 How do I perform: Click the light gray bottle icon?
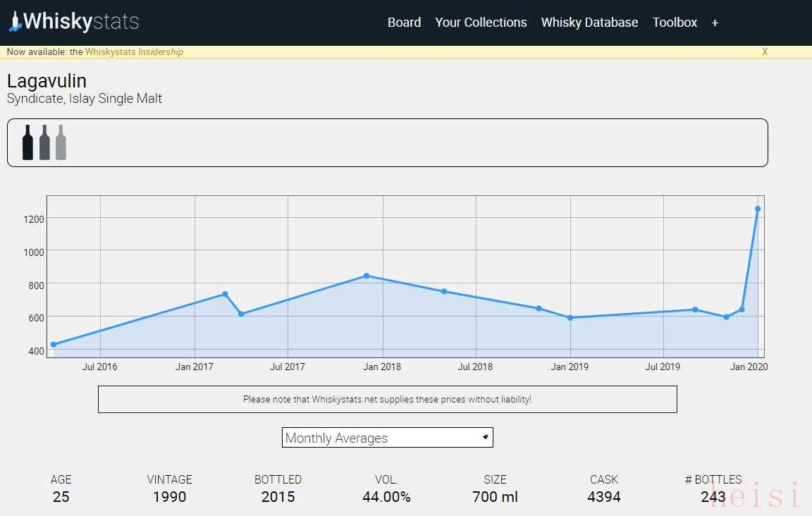(61, 142)
